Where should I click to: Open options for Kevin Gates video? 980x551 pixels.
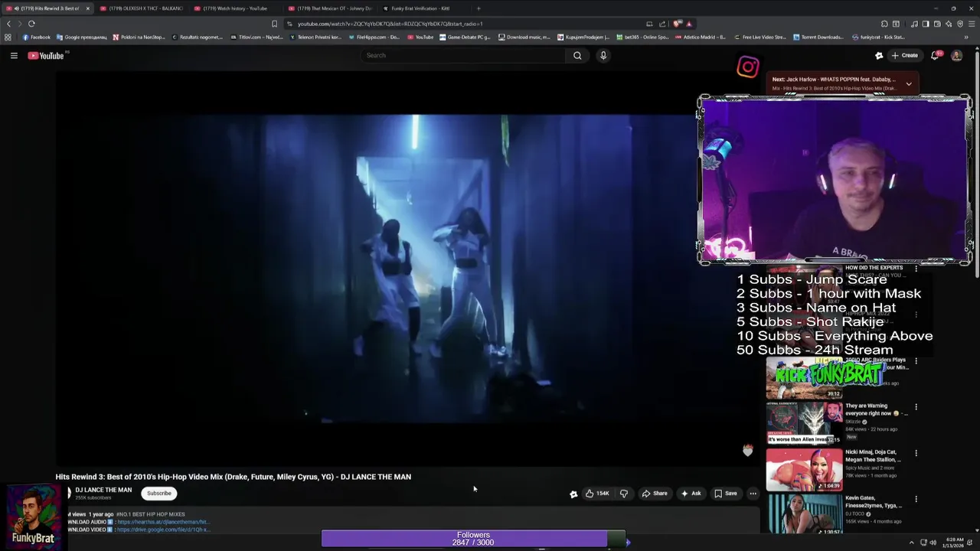916,499
